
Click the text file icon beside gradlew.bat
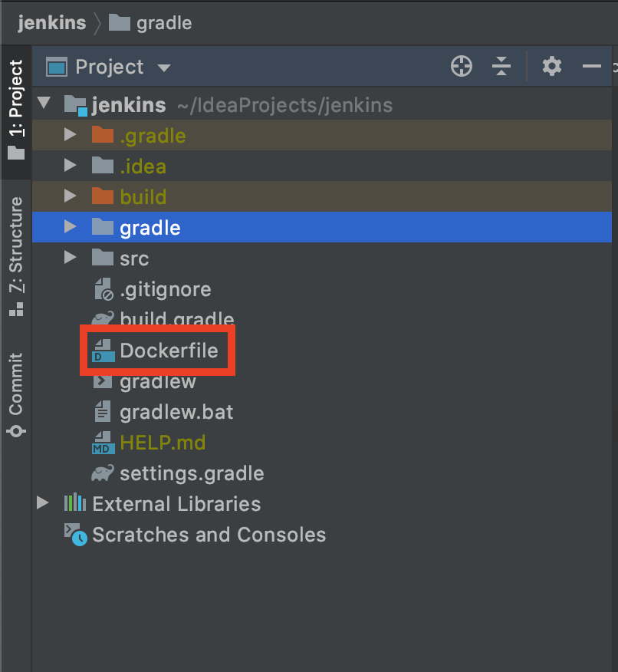102,411
